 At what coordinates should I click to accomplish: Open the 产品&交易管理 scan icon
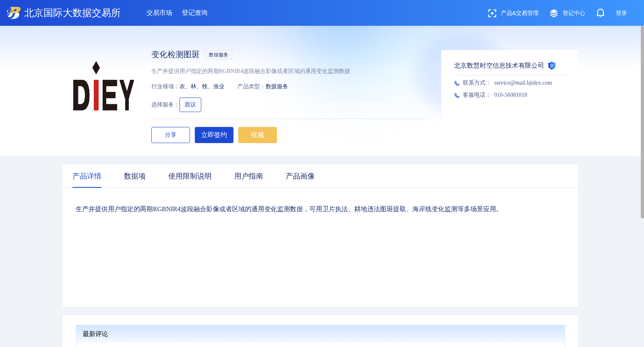[x=492, y=13]
